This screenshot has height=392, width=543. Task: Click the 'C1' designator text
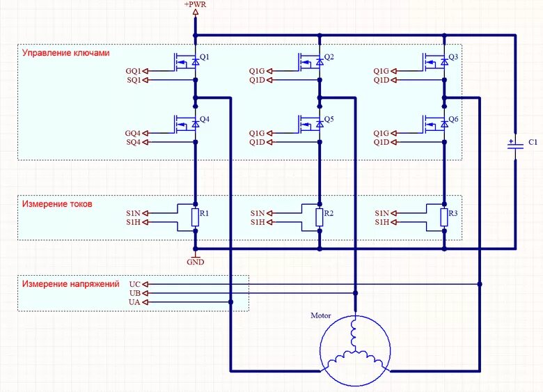click(533, 142)
